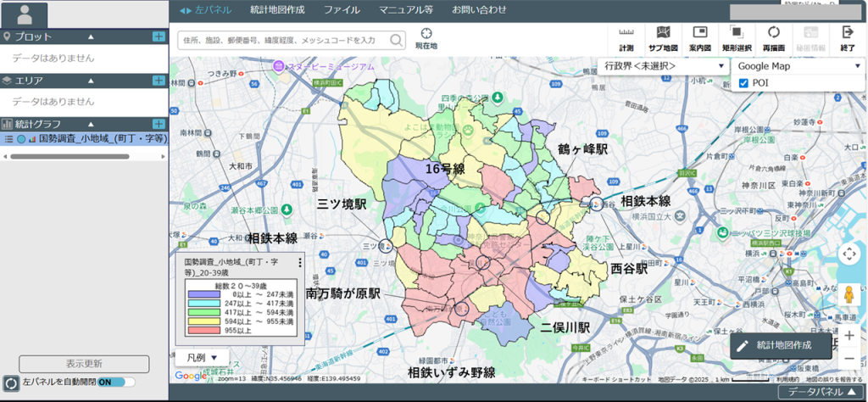Open the 統計地図作成 menu

(277, 10)
